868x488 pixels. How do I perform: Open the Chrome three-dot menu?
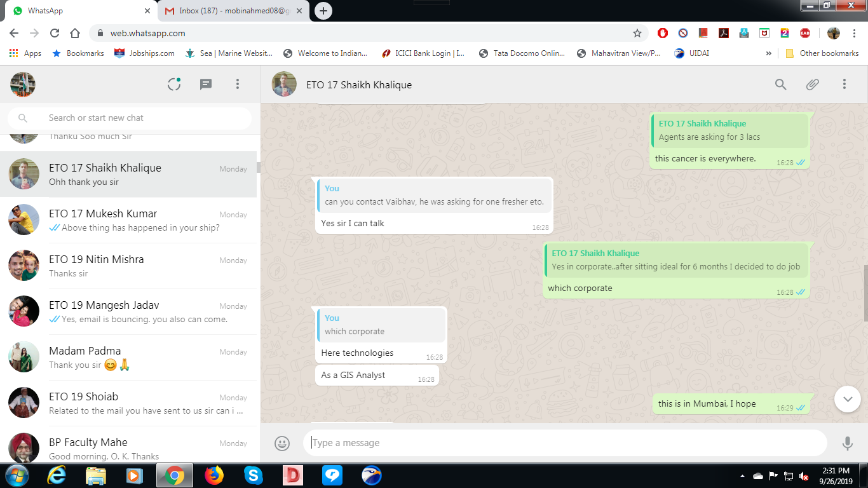[853, 33]
